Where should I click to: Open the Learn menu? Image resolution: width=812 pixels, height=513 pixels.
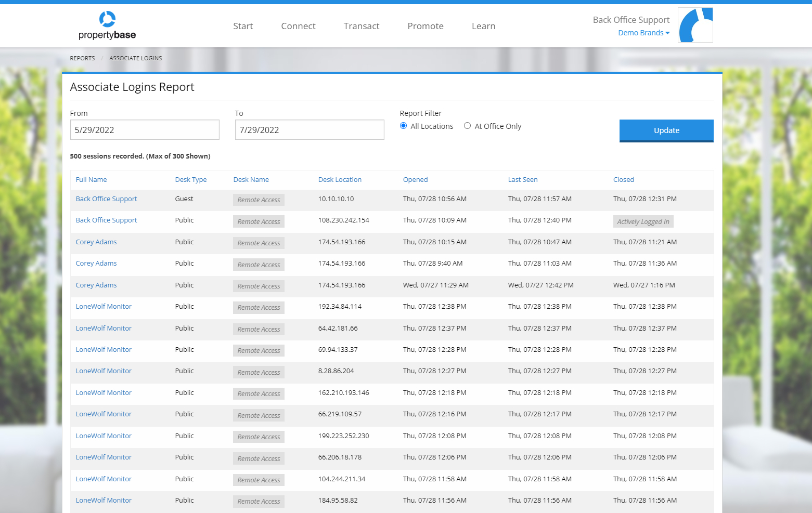click(x=483, y=25)
